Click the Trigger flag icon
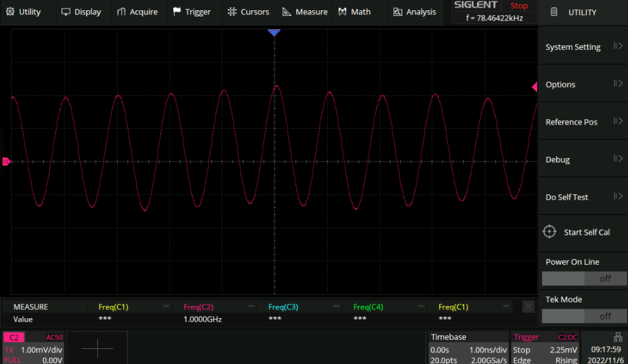Image resolution: width=628 pixels, height=364 pixels. click(x=177, y=12)
